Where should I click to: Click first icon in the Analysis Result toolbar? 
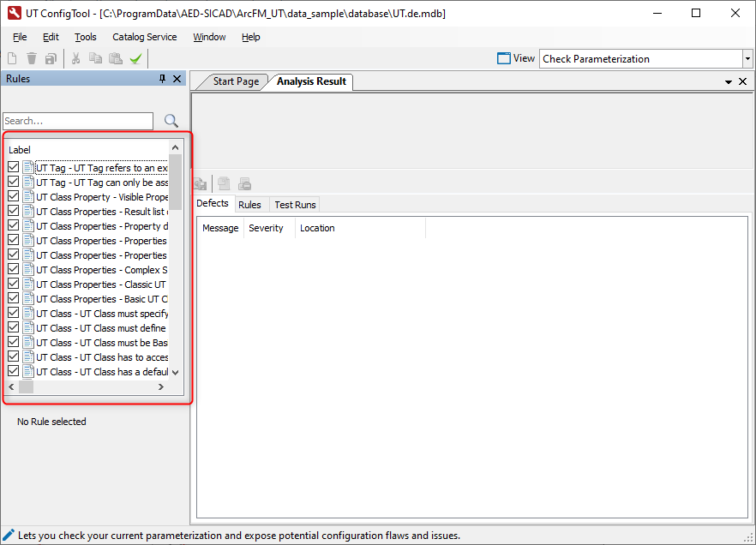[x=200, y=184]
